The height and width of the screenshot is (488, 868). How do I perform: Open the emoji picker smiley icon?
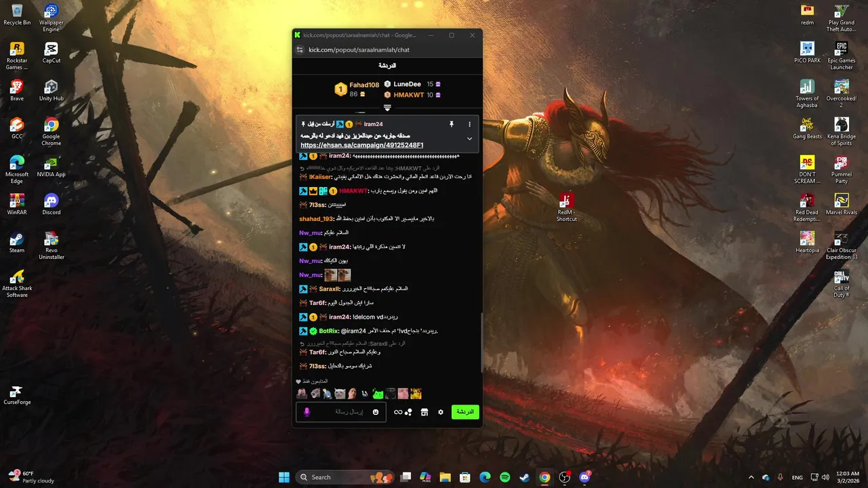pyautogui.click(x=376, y=412)
